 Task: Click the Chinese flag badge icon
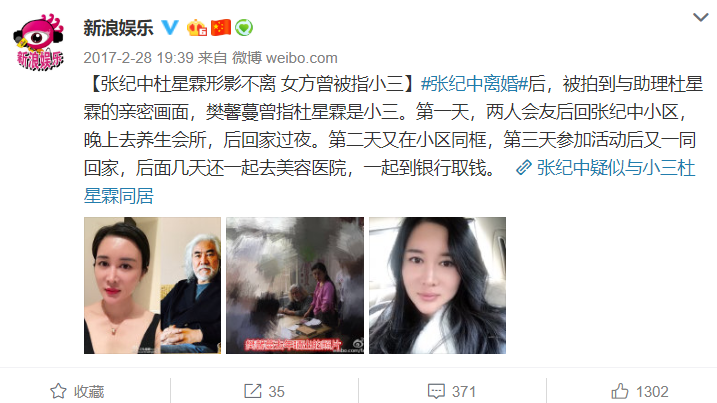[220, 27]
